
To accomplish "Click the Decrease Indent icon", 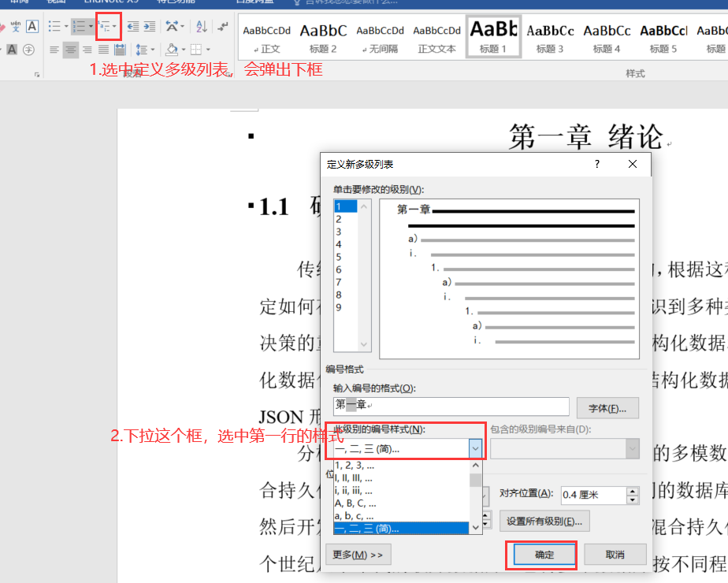I will [133, 26].
